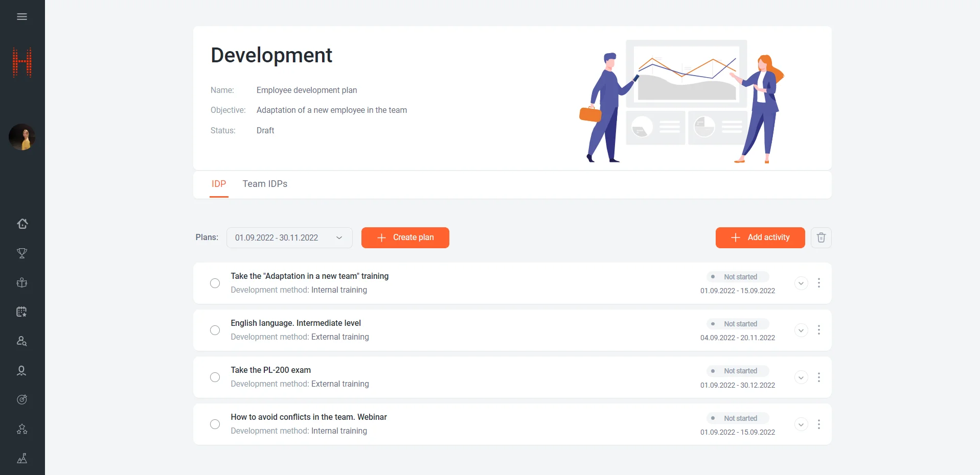Select the IDP tab
The height and width of the screenshot is (475, 980).
click(x=219, y=184)
